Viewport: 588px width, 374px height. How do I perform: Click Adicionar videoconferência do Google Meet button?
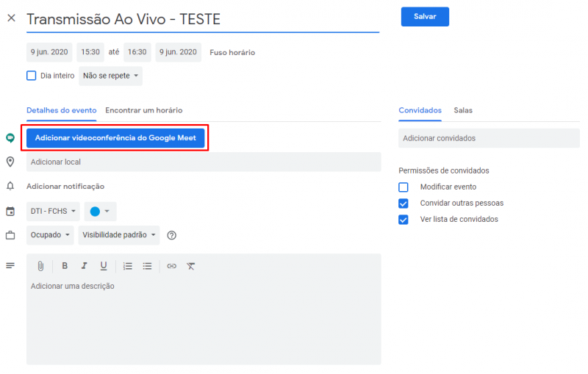click(x=115, y=137)
